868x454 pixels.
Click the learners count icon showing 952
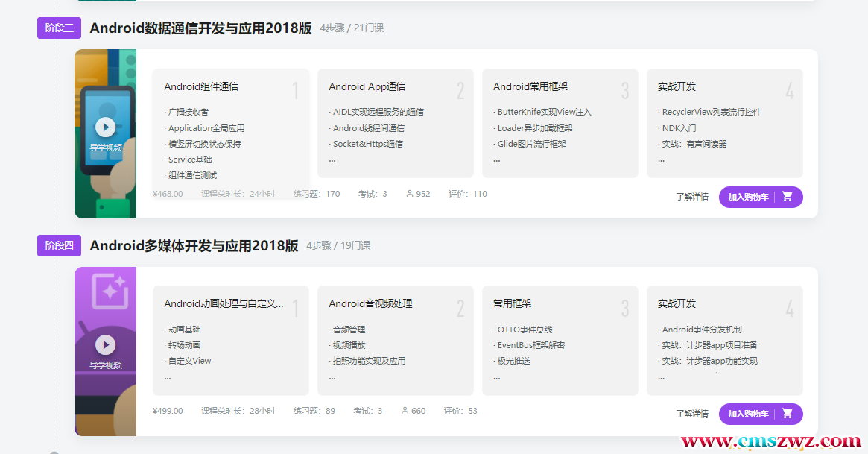point(410,194)
